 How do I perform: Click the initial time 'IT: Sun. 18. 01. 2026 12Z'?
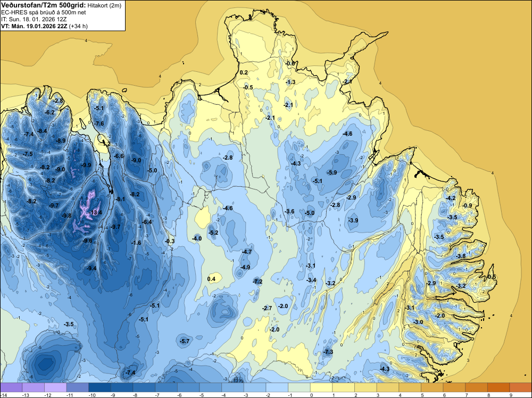click(34, 19)
